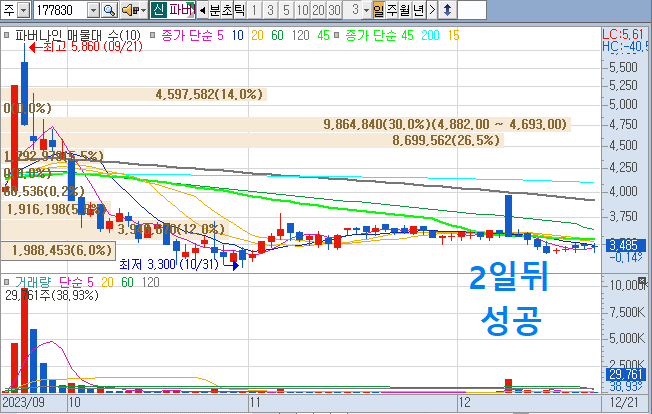Click the blue up-down arrow icon

[x=447, y=10]
